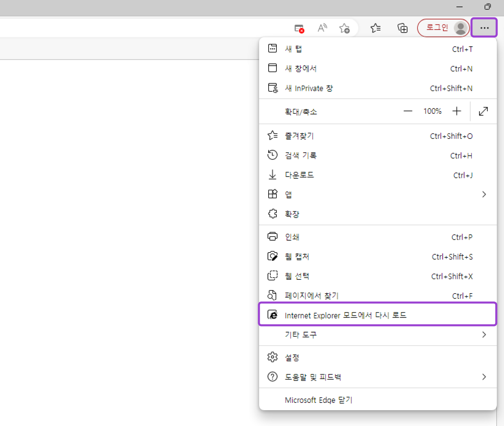Add this page to favorites icon
Screen dimensions: 504x426
(344, 28)
